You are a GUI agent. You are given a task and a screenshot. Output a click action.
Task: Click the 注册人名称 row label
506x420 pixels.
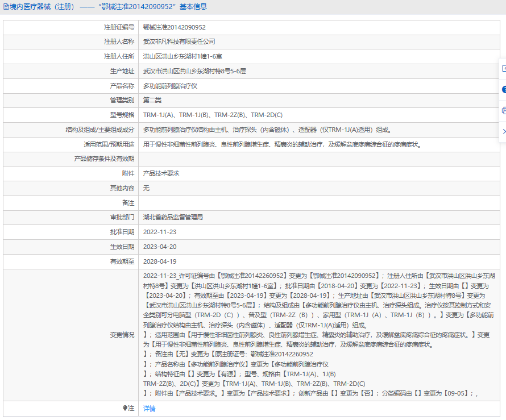click(x=119, y=41)
